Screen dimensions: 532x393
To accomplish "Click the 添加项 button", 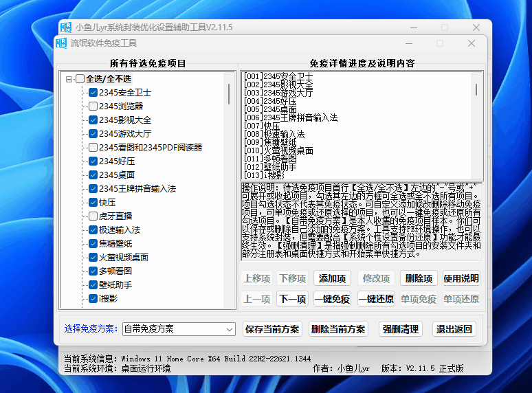I will 332,278.
